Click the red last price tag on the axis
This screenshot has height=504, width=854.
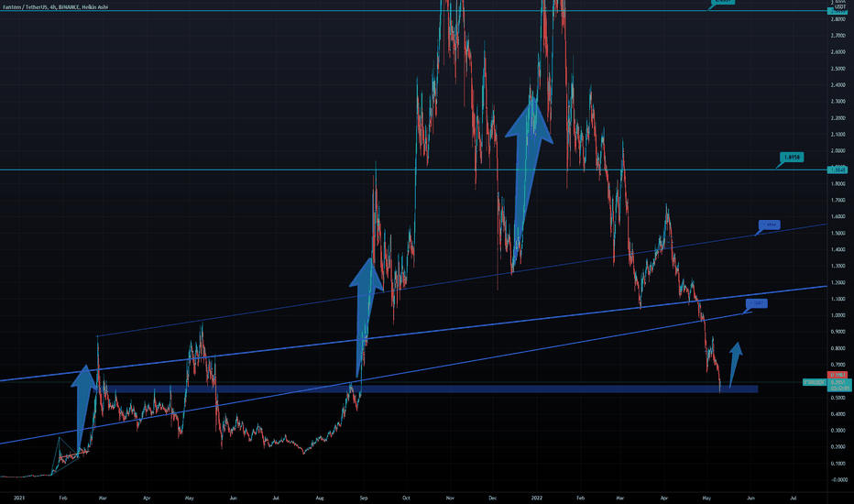click(x=838, y=375)
